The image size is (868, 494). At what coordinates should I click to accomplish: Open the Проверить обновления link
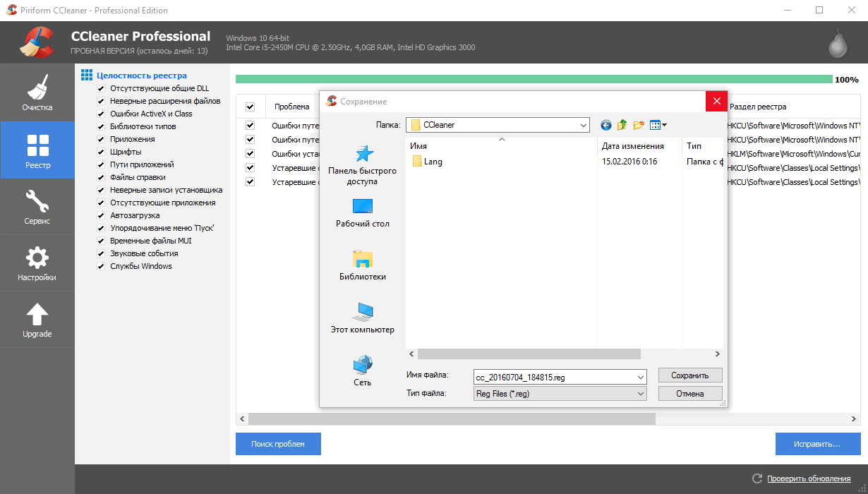(809, 478)
